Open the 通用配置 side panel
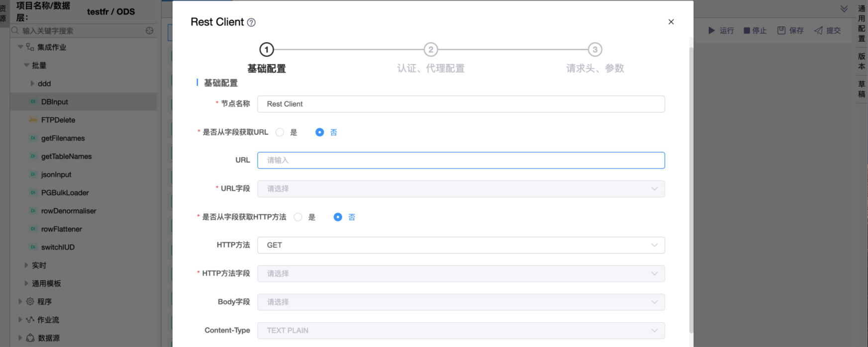The width and height of the screenshot is (868, 347). pyautogui.click(x=862, y=23)
